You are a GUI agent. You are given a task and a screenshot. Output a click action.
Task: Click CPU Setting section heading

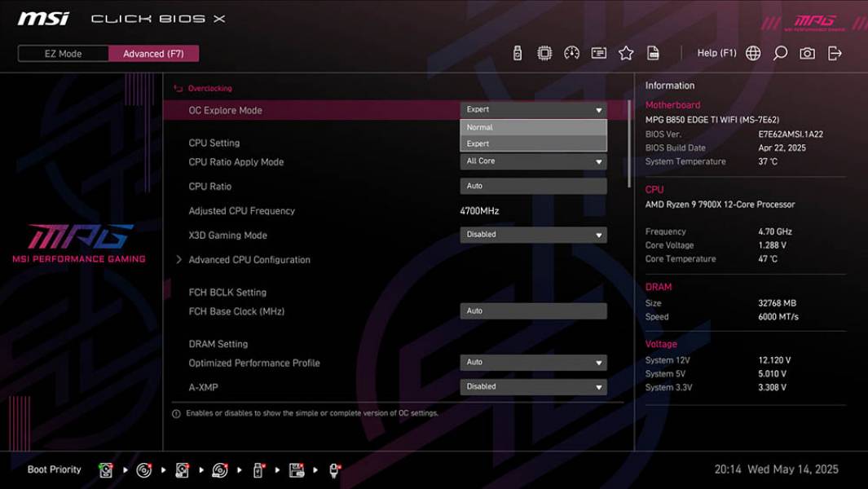coord(214,143)
